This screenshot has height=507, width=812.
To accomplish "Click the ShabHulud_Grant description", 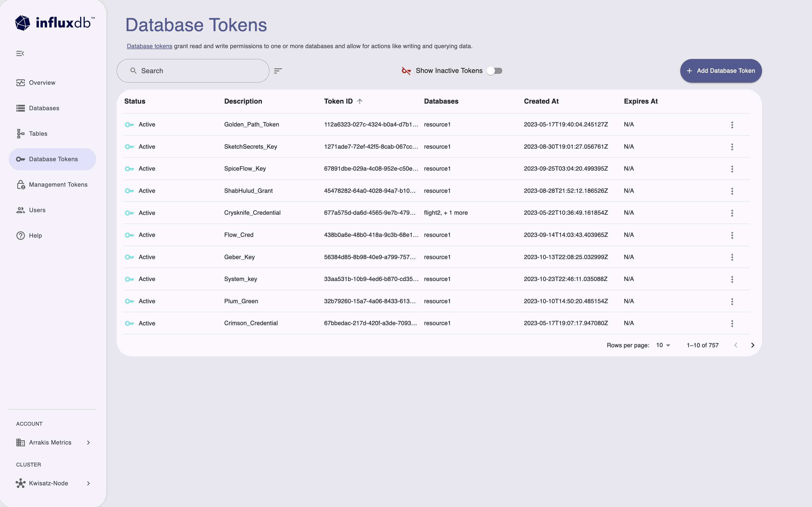I will click(248, 190).
